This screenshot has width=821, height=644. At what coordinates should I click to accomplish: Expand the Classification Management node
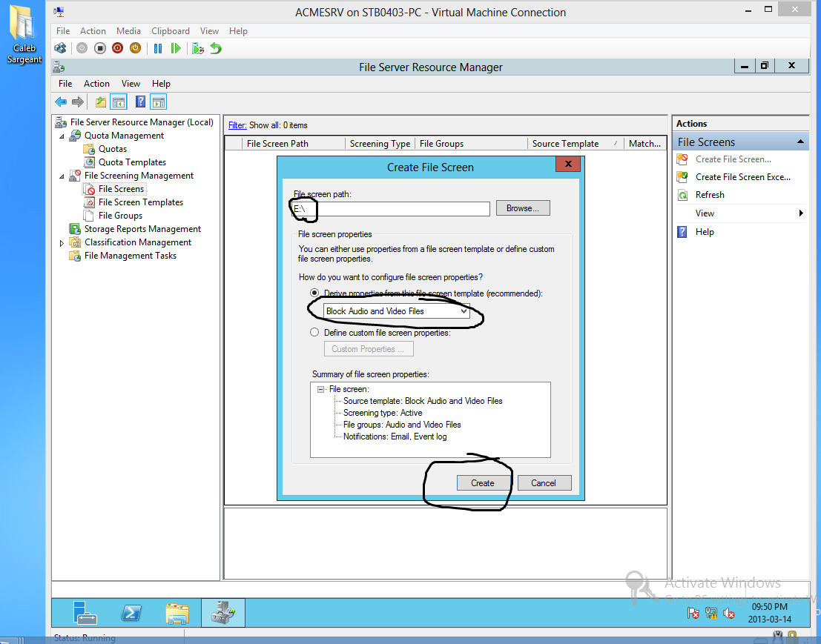62,243
